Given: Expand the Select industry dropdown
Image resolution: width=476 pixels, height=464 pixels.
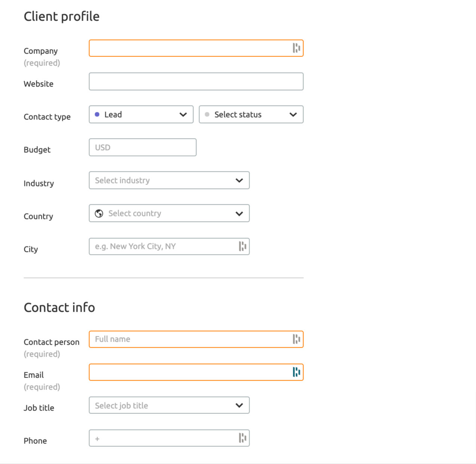Looking at the screenshot, I should 169,180.
